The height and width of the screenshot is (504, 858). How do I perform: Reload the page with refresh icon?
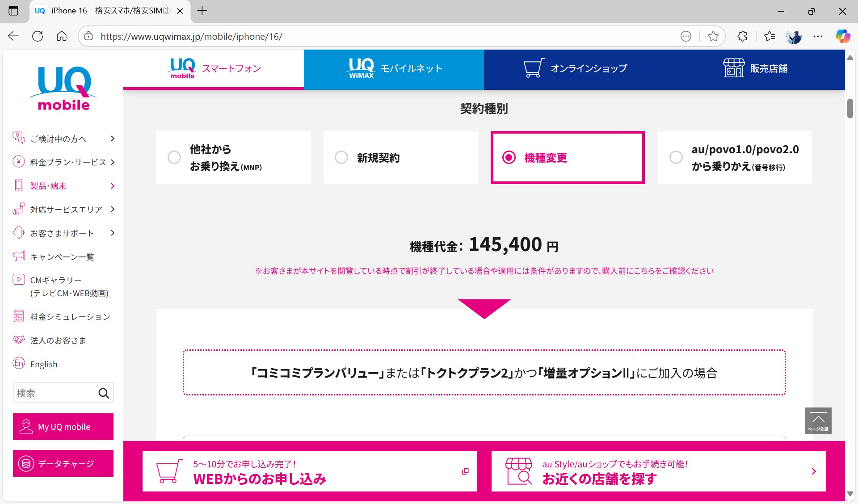coord(38,36)
